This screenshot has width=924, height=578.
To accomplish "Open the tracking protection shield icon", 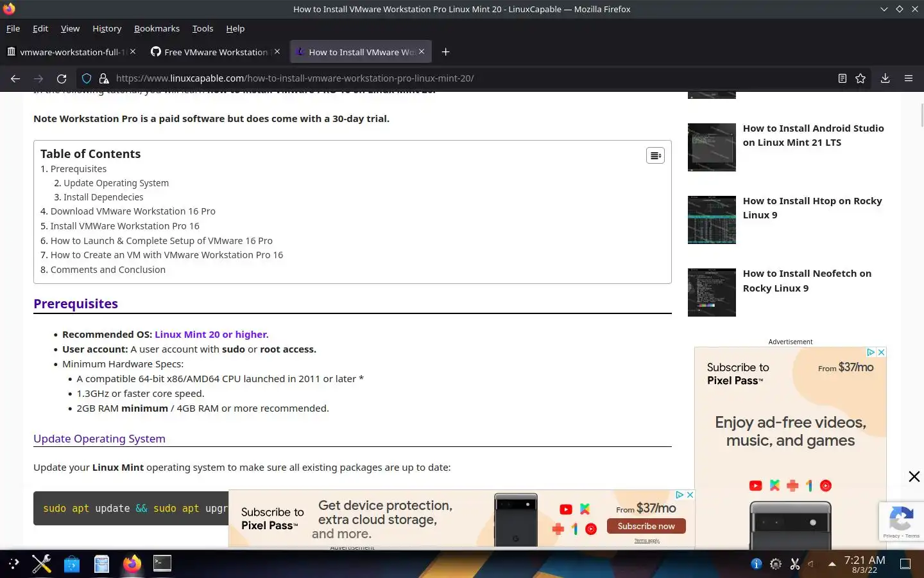I will [87, 78].
